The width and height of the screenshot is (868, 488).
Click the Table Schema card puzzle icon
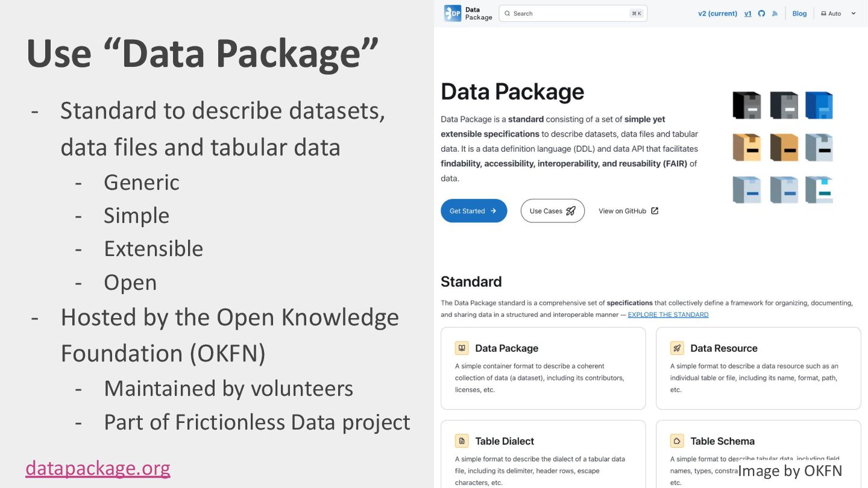click(676, 441)
